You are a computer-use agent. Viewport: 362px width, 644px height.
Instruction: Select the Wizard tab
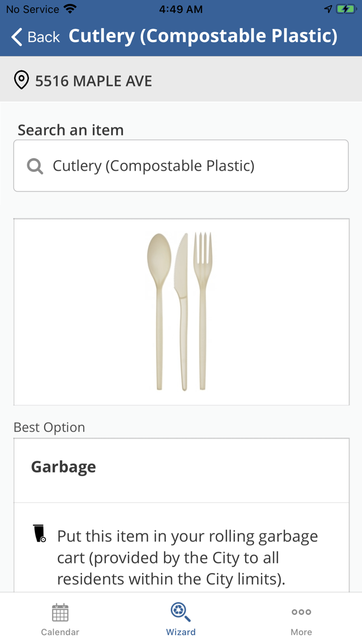[180, 619]
